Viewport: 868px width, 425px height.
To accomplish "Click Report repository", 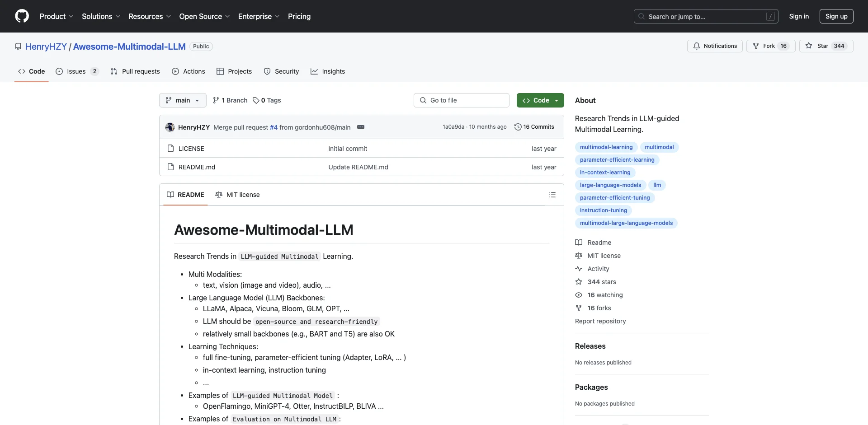I will point(600,321).
